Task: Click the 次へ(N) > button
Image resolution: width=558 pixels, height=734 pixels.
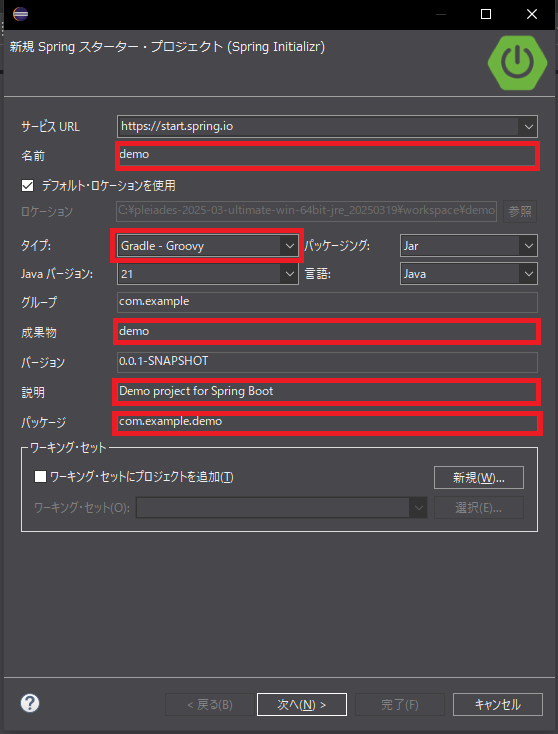Action: point(302,705)
